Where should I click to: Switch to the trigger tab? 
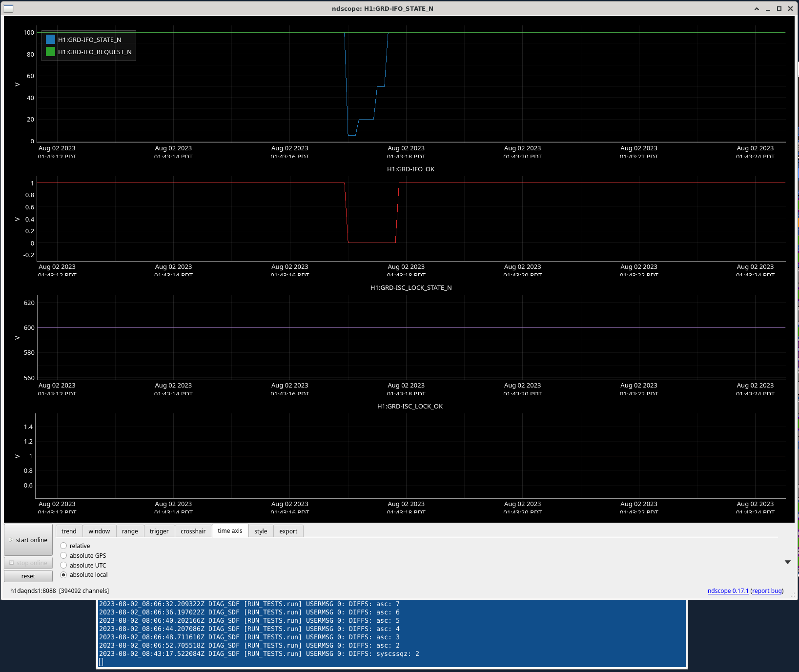point(159,531)
